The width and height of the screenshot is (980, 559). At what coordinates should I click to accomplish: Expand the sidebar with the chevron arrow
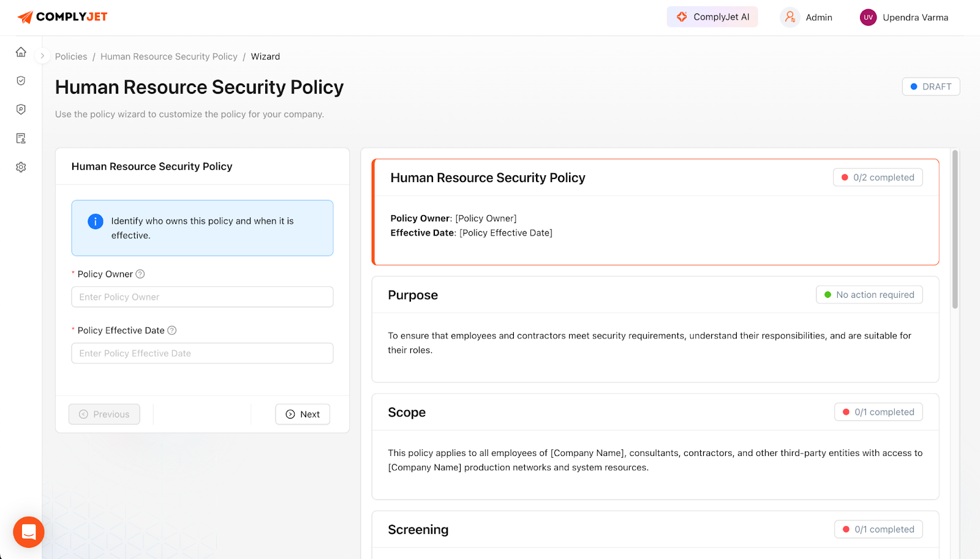click(x=42, y=56)
